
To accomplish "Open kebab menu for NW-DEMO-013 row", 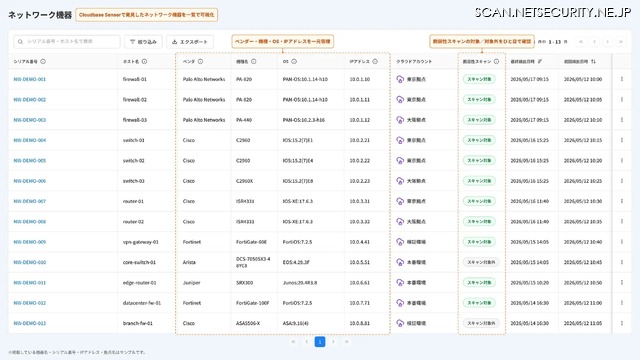I will pos(622,323).
